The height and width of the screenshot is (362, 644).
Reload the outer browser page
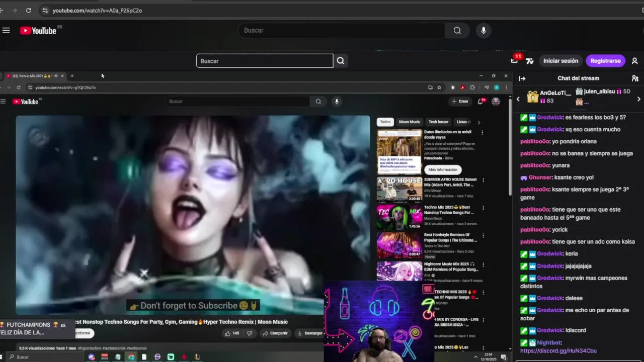click(28, 10)
